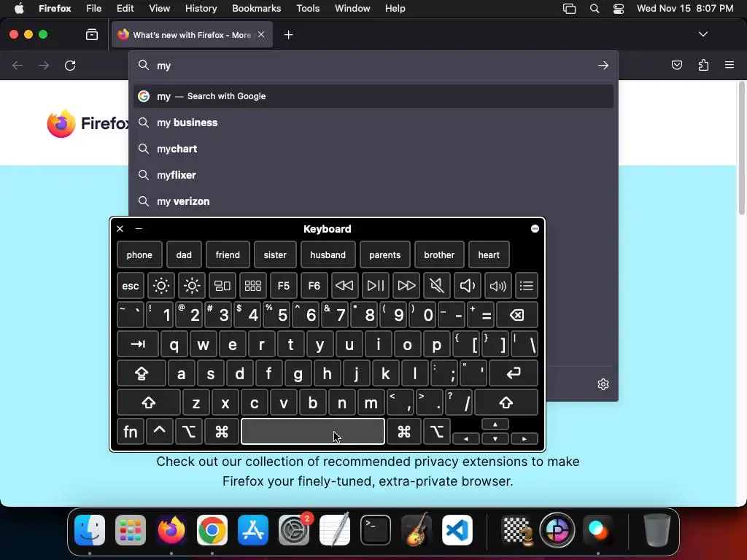Select the What's new with Firefox tab
747x560 pixels.
click(192, 35)
